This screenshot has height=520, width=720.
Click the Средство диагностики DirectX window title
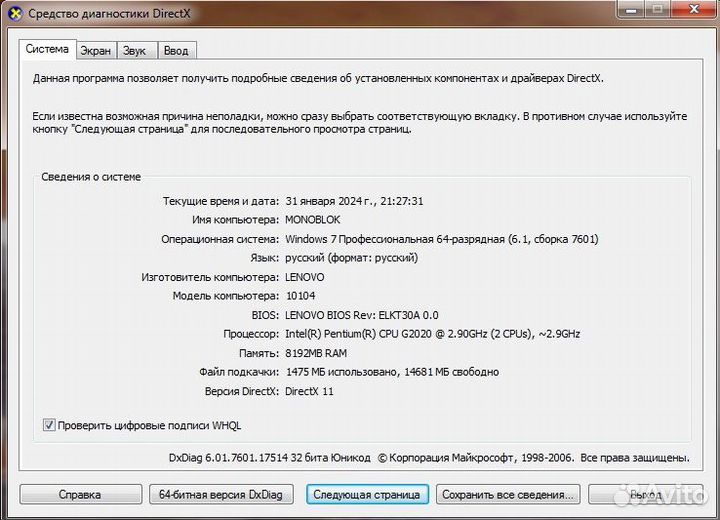(x=109, y=13)
